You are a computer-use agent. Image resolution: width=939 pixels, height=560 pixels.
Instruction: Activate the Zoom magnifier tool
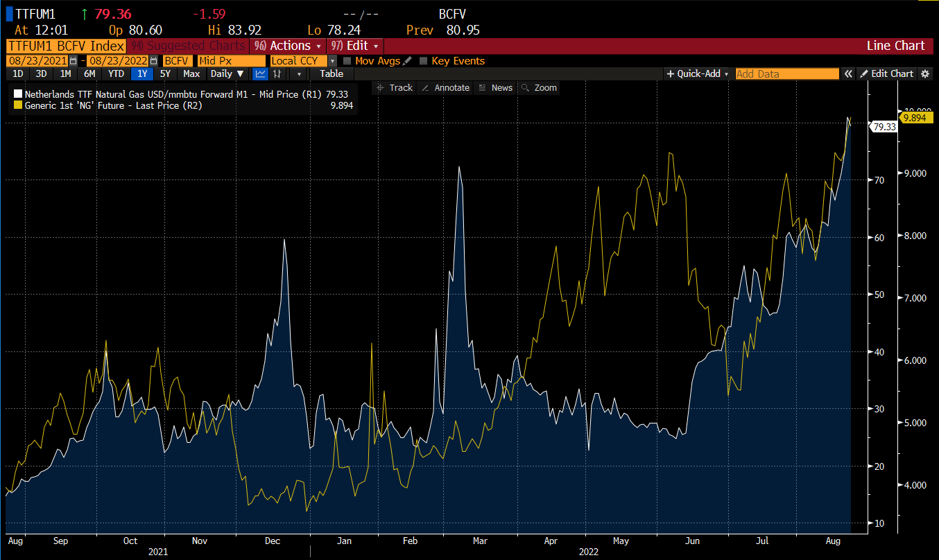click(x=539, y=88)
